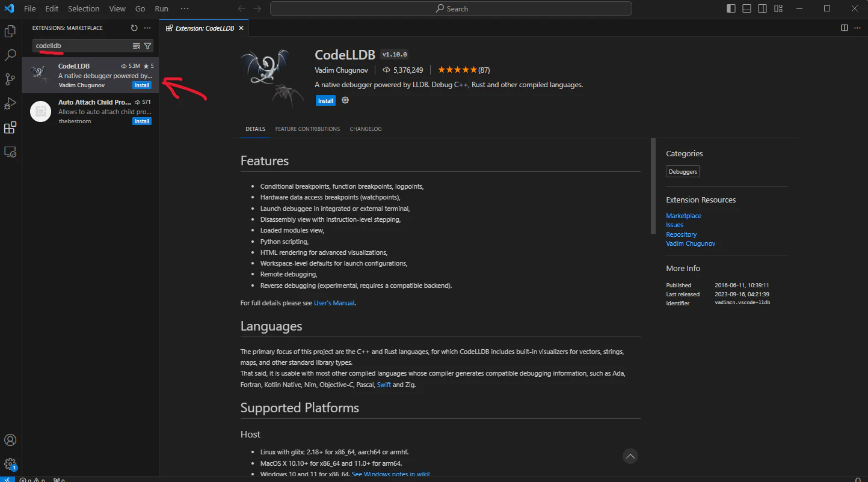
Task: Open the Issues resource link
Action: coord(674,225)
